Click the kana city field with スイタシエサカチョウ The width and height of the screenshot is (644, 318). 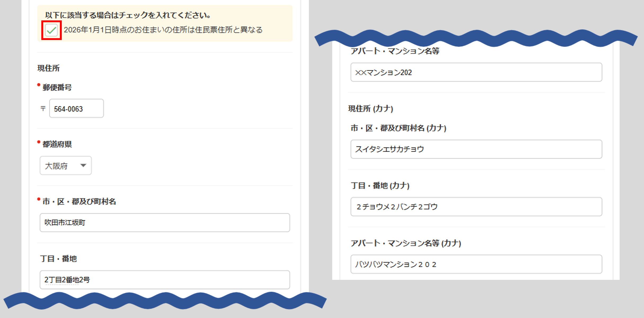click(x=476, y=149)
